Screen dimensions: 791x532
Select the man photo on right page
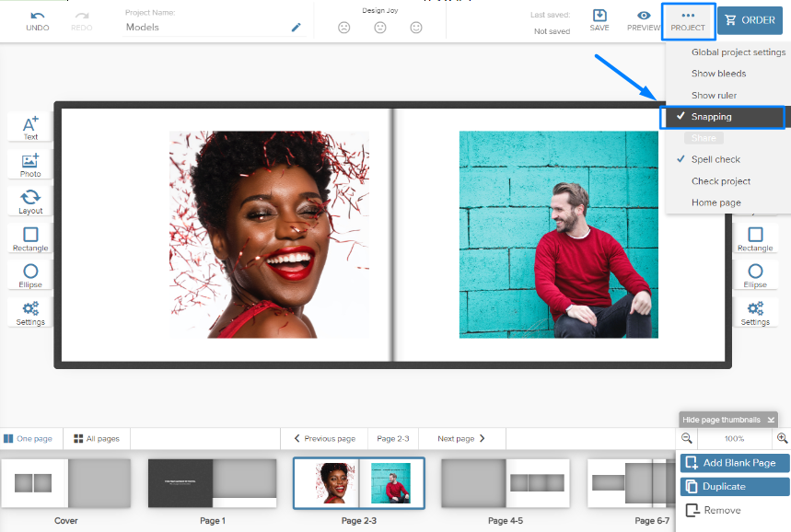(x=558, y=235)
